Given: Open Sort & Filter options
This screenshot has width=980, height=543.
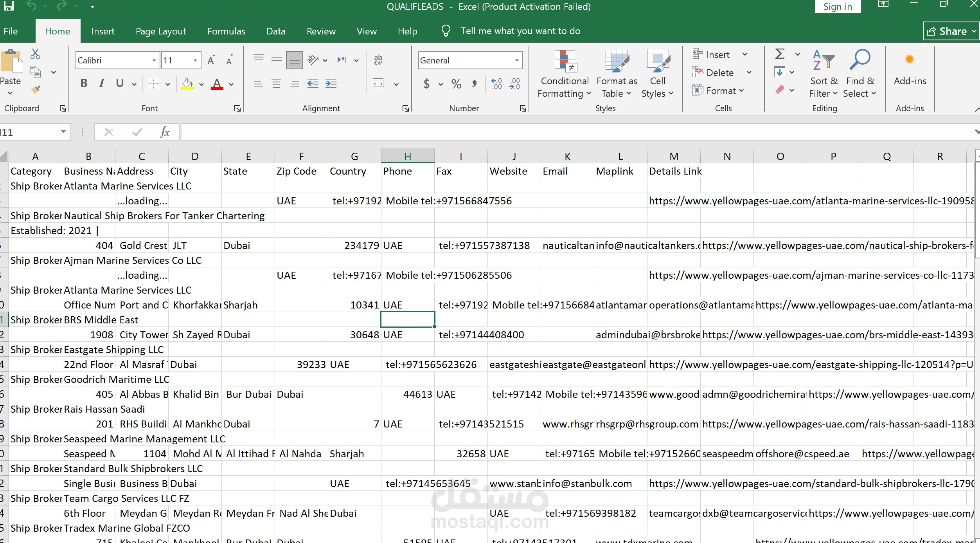Looking at the screenshot, I should 824,73.
